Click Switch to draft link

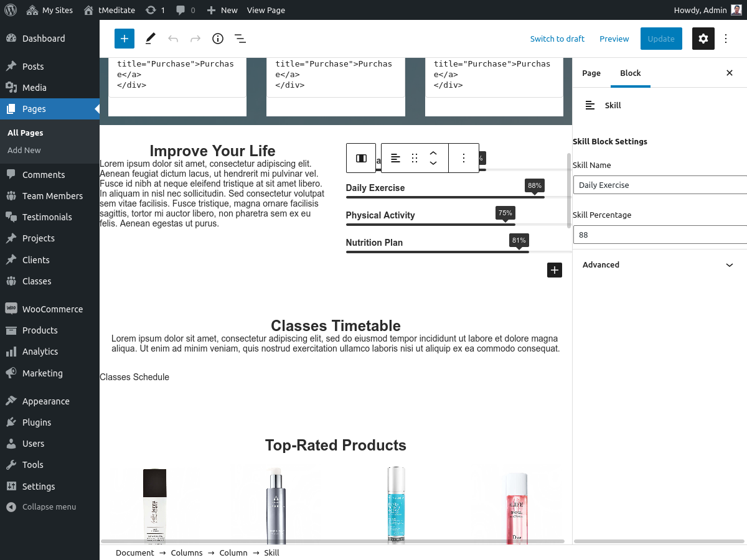coord(557,39)
